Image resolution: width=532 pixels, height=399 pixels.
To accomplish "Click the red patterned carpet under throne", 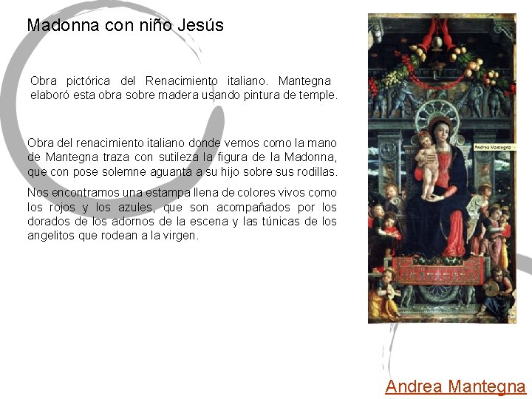I will coord(439,270).
